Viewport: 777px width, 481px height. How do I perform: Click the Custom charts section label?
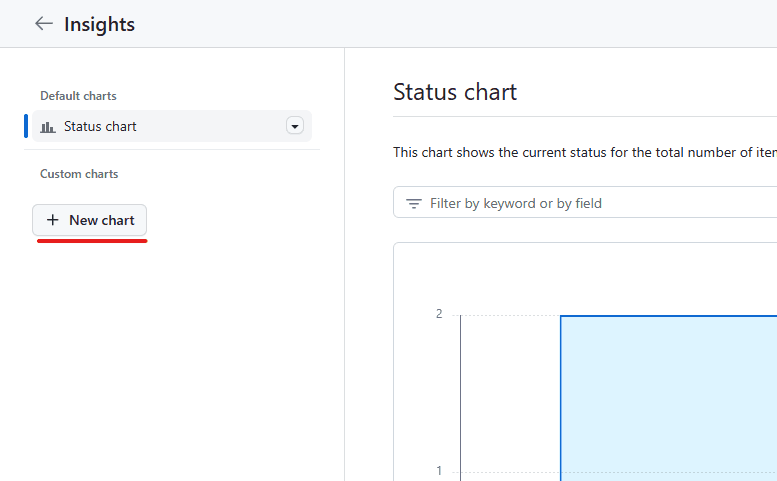point(79,174)
